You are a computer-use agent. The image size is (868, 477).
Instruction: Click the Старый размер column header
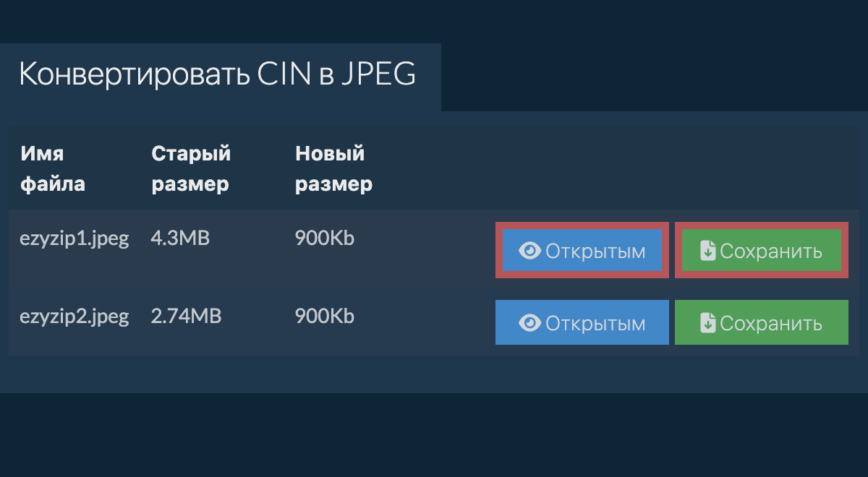191,168
